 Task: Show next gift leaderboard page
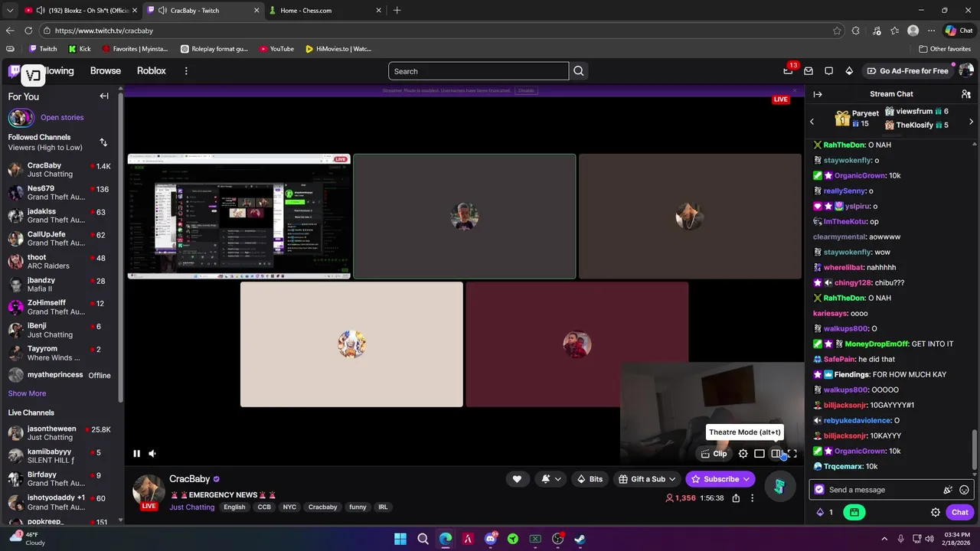click(x=971, y=122)
